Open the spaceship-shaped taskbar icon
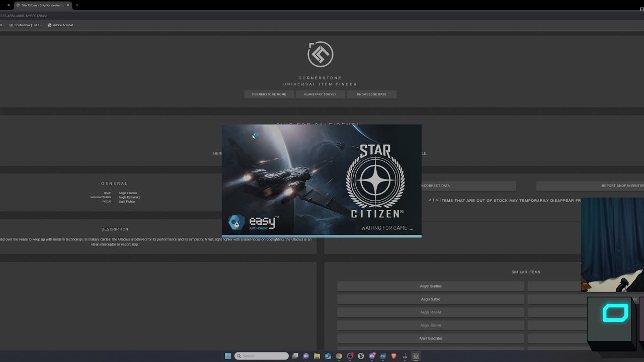 [405, 356]
